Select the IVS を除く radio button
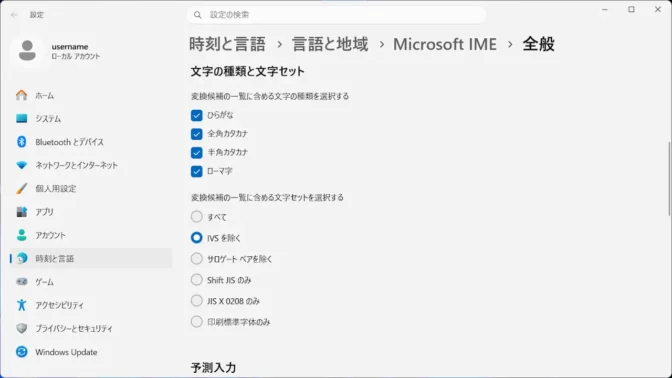This screenshot has height=378, width=672. (196, 237)
